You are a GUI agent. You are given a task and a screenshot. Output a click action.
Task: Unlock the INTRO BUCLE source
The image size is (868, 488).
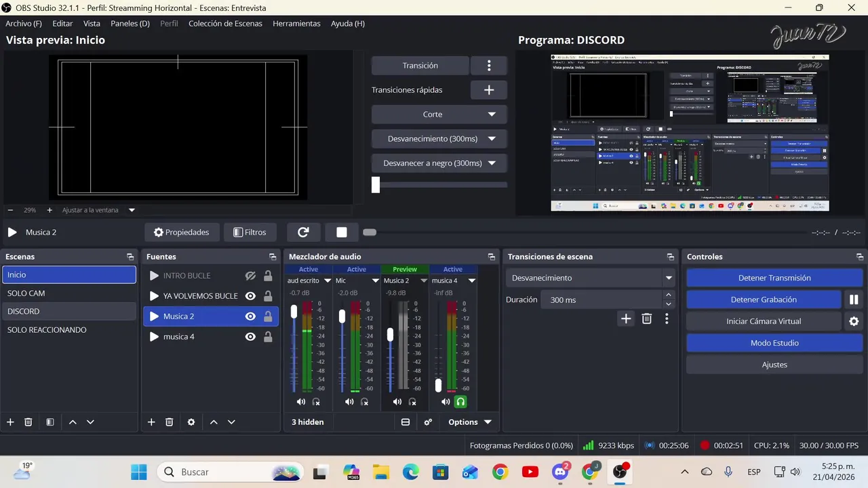coord(268,276)
